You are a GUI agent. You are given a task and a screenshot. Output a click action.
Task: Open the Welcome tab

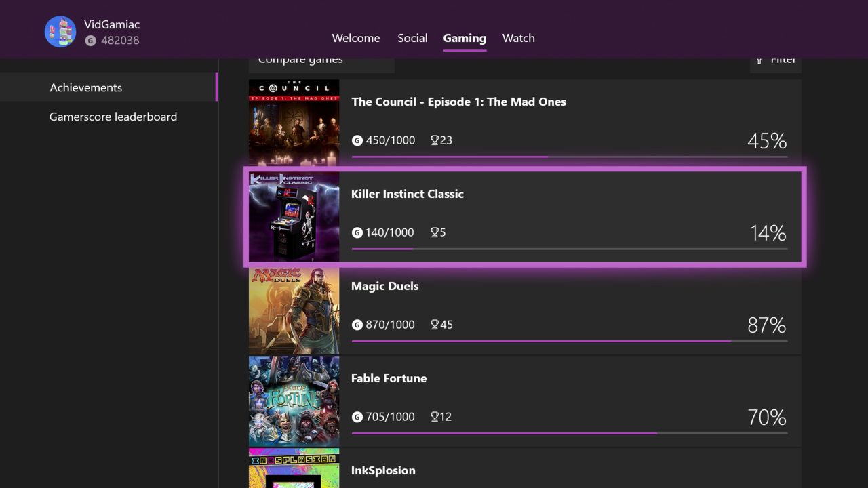coord(356,39)
